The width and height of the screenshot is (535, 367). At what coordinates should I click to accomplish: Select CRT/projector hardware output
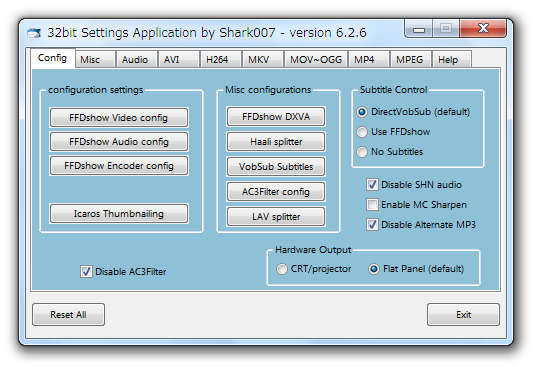point(314,269)
